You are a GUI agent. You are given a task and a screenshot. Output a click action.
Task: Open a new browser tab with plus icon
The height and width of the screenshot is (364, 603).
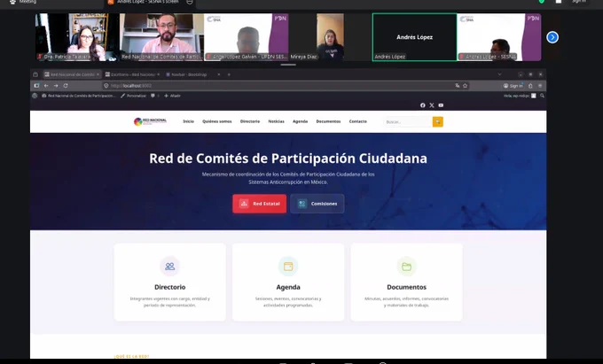[x=229, y=74]
